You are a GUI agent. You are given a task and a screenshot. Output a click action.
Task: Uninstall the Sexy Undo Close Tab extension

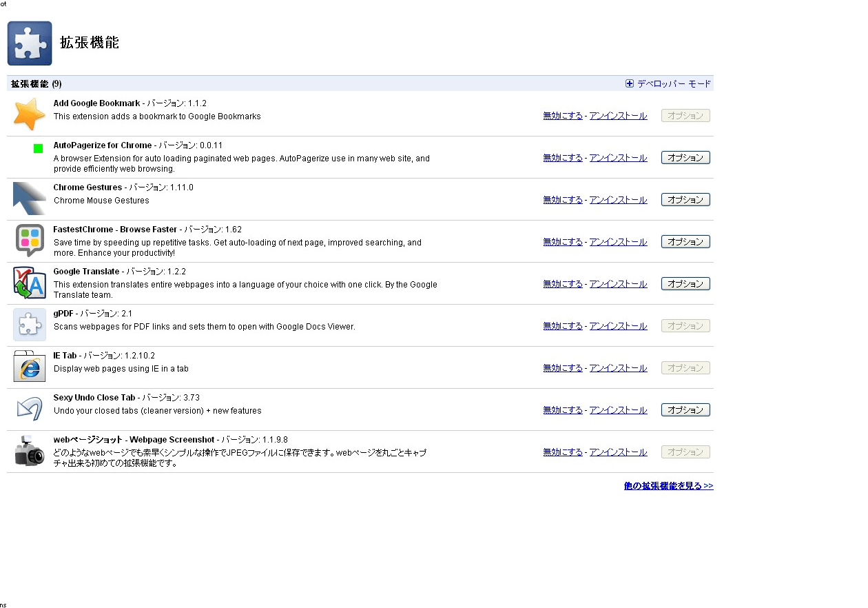[618, 410]
